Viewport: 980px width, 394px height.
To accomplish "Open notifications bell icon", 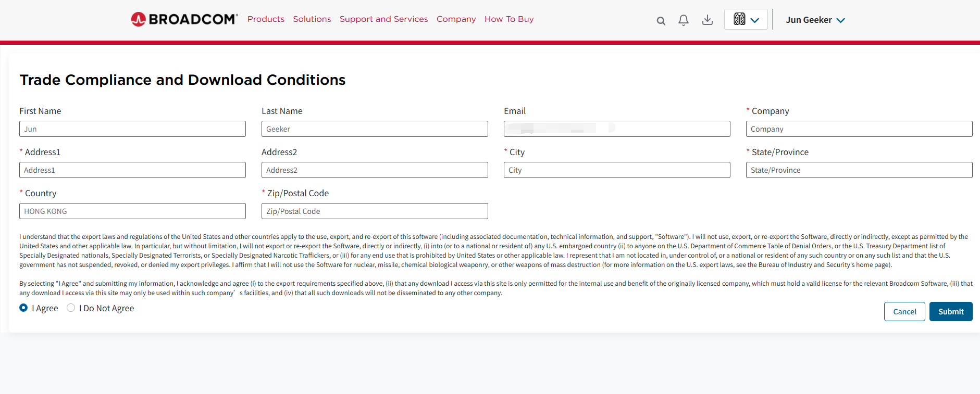I will [x=684, y=20].
